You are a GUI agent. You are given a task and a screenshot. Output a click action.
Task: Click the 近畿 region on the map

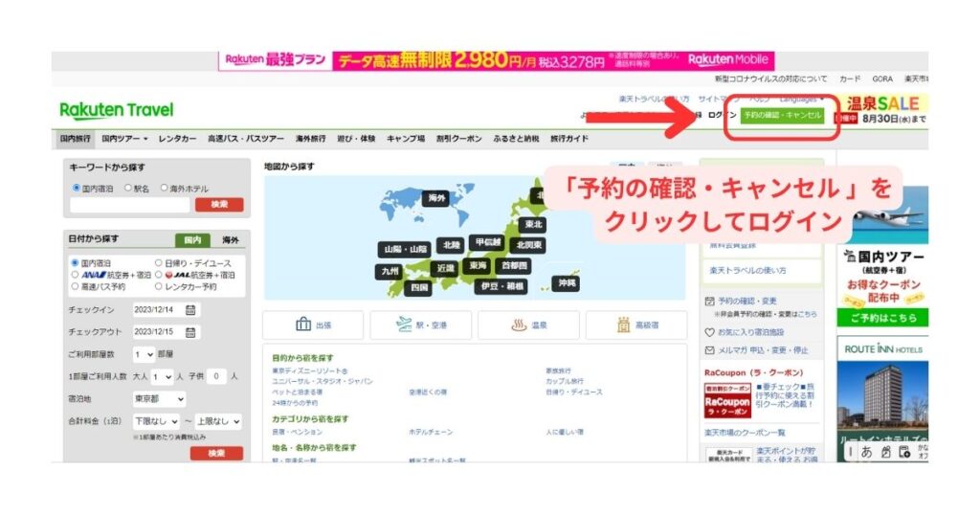pos(446,268)
